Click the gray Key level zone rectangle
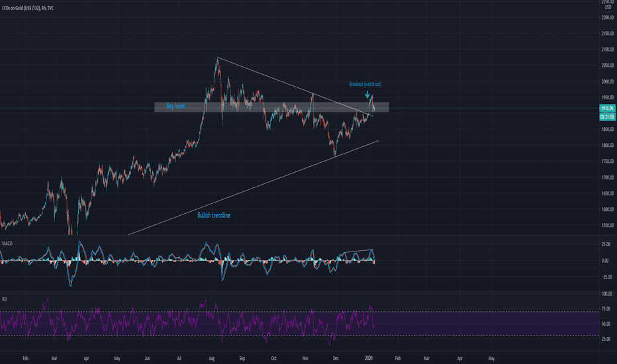 [271, 107]
